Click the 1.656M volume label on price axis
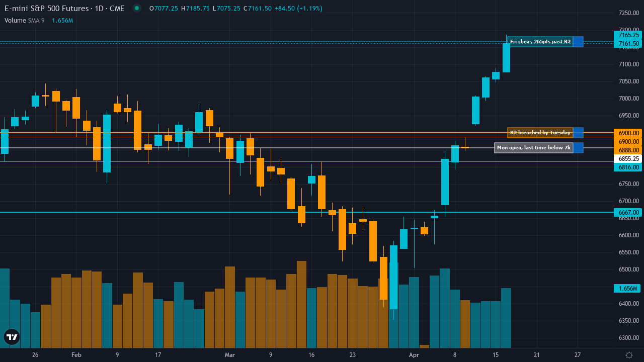The height and width of the screenshot is (362, 644). [x=628, y=289]
